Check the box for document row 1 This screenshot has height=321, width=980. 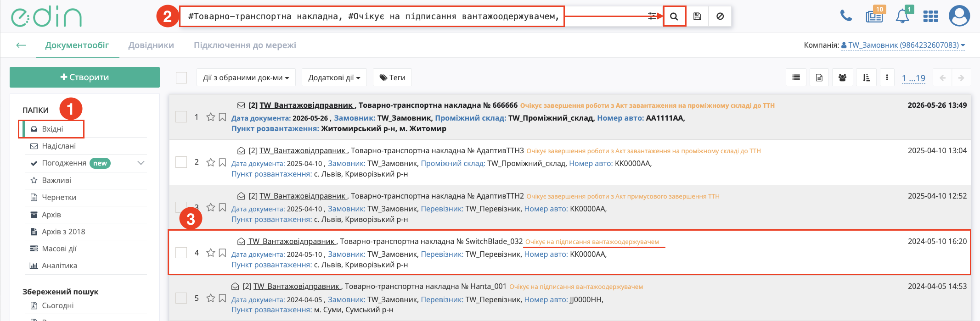[181, 117]
